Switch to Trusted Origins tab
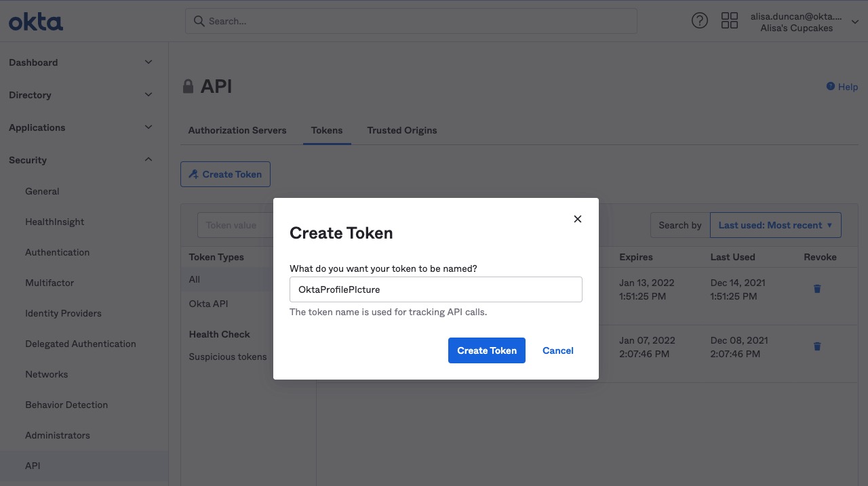This screenshot has height=486, width=868. click(x=402, y=130)
